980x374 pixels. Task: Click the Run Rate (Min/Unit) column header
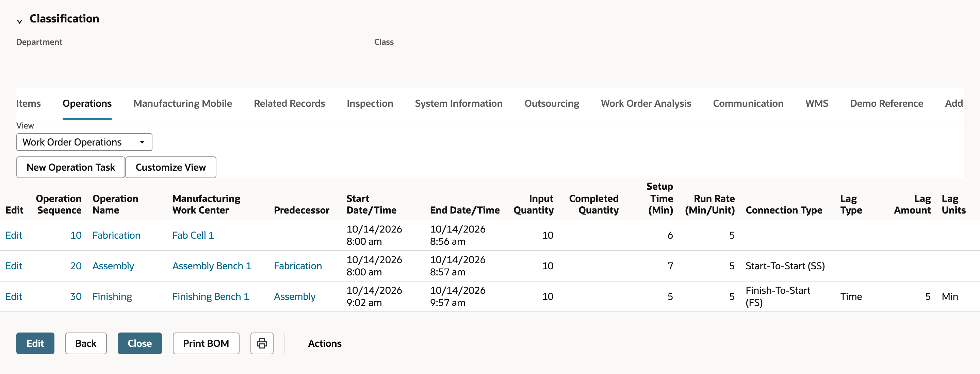coord(710,204)
